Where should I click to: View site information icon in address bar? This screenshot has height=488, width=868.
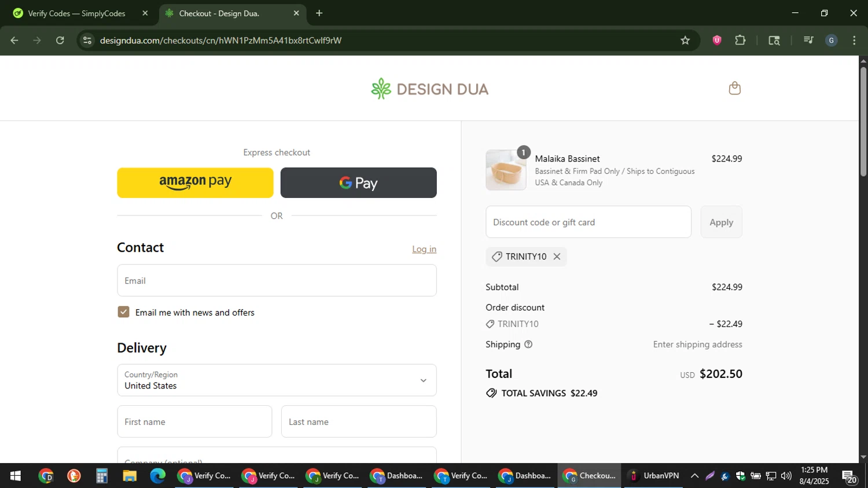tap(87, 41)
